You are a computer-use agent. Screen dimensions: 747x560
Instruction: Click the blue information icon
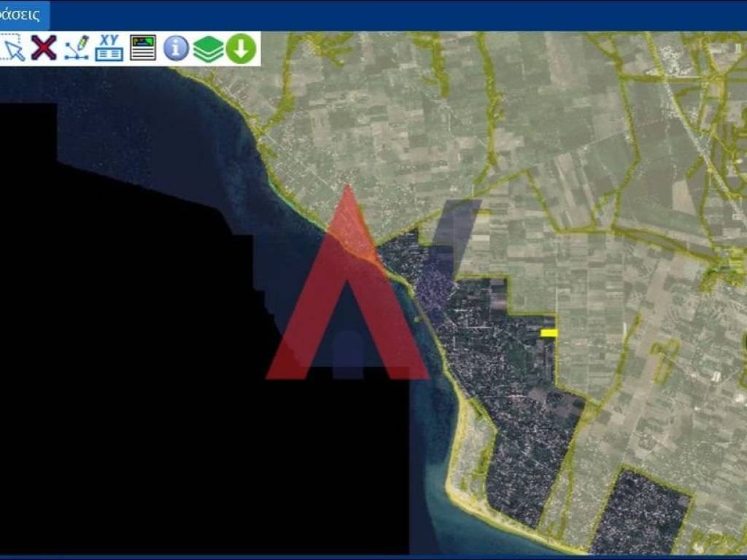[x=176, y=48]
